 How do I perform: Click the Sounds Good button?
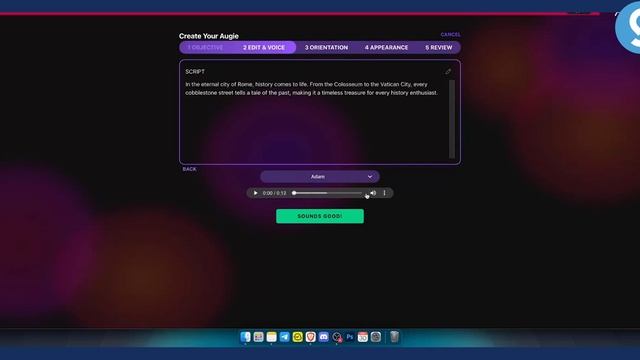[x=320, y=216]
